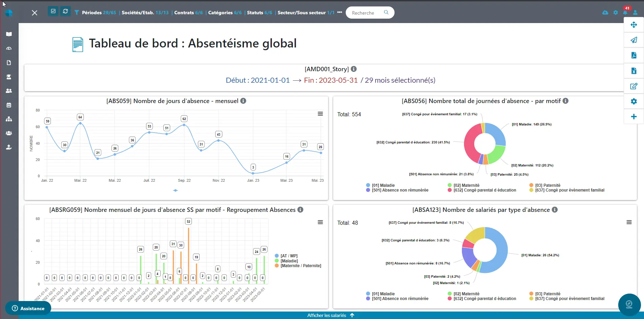Click the refresh filters icon
Viewport: 644px width, 319px height.
click(x=65, y=11)
